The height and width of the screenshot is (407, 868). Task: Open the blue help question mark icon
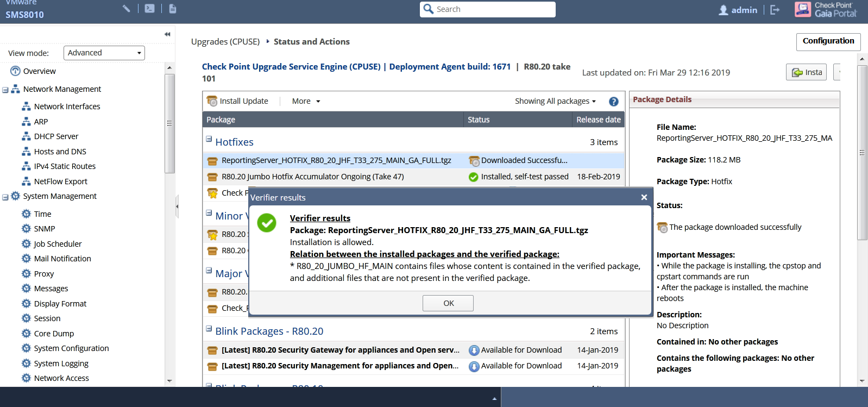tap(614, 102)
